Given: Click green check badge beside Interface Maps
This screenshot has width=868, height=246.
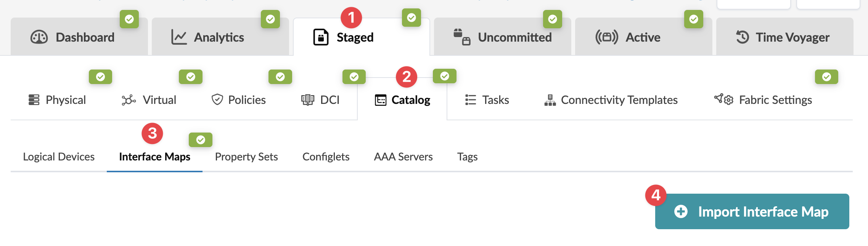Looking at the screenshot, I should 201,140.
